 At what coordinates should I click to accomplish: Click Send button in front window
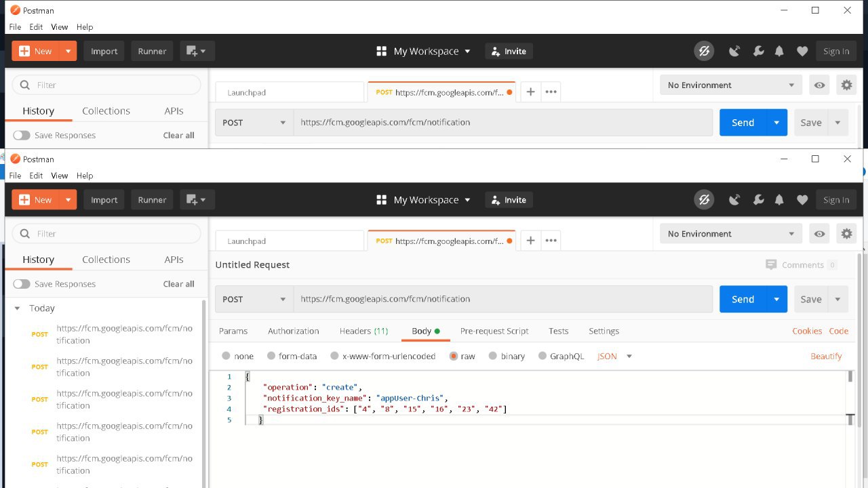pyautogui.click(x=743, y=299)
